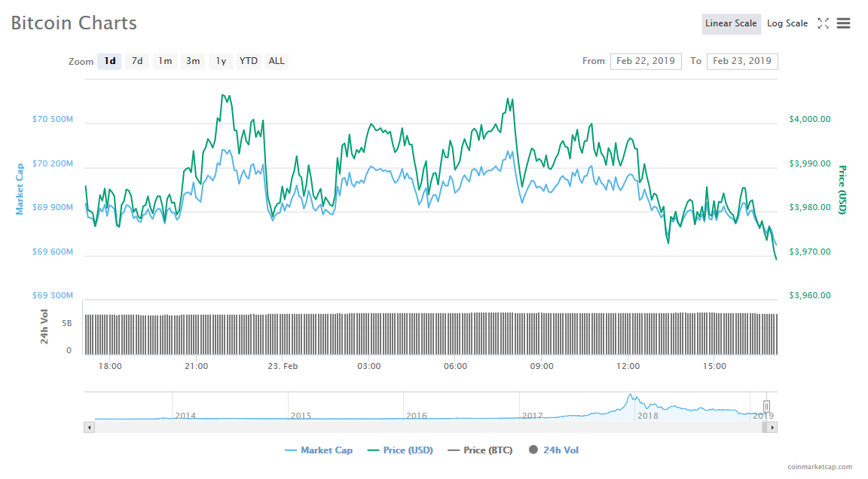868x479 pixels.
Task: Click the 5B volume axis label
Action: tap(67, 324)
